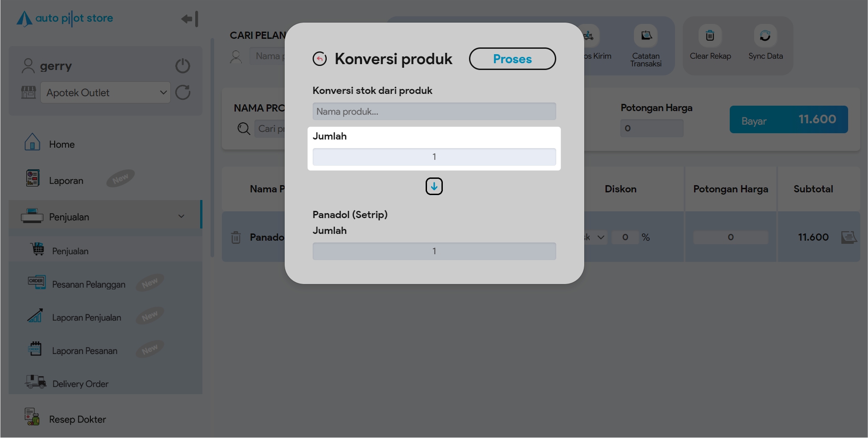The width and height of the screenshot is (868, 438).
Task: Click the refresh icon beside Apotek Outlet
Action: click(x=183, y=93)
